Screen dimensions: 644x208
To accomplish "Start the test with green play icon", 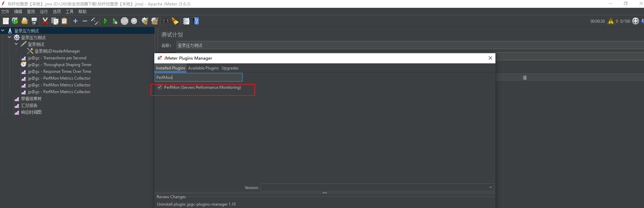I will [105, 21].
